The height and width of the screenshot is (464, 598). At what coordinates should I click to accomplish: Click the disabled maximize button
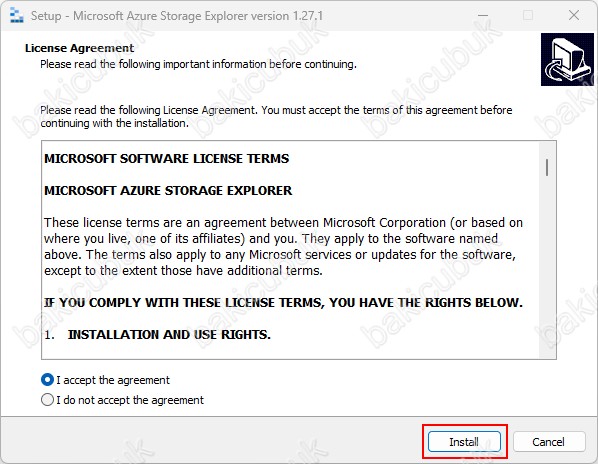pos(528,16)
